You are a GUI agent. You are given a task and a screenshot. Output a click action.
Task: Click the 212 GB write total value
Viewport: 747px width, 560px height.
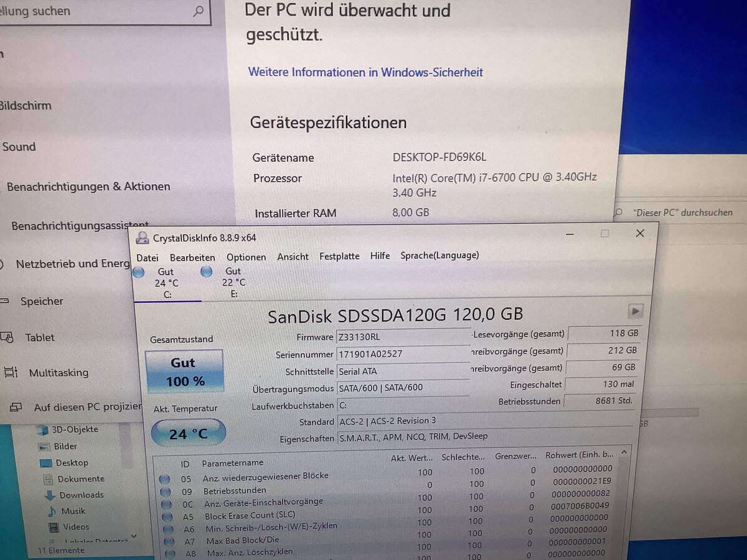tap(603, 350)
